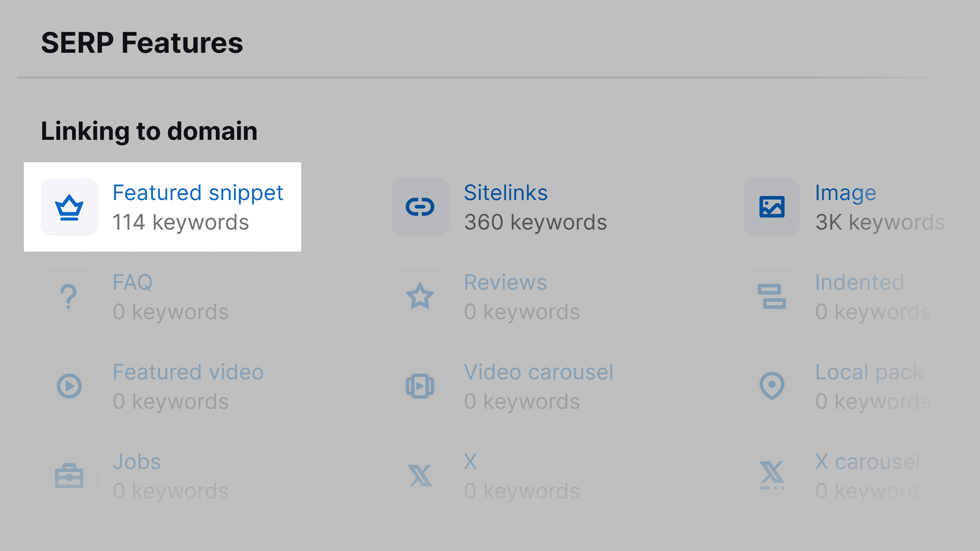
Task: Click the Featured snippet crown icon
Action: [69, 207]
